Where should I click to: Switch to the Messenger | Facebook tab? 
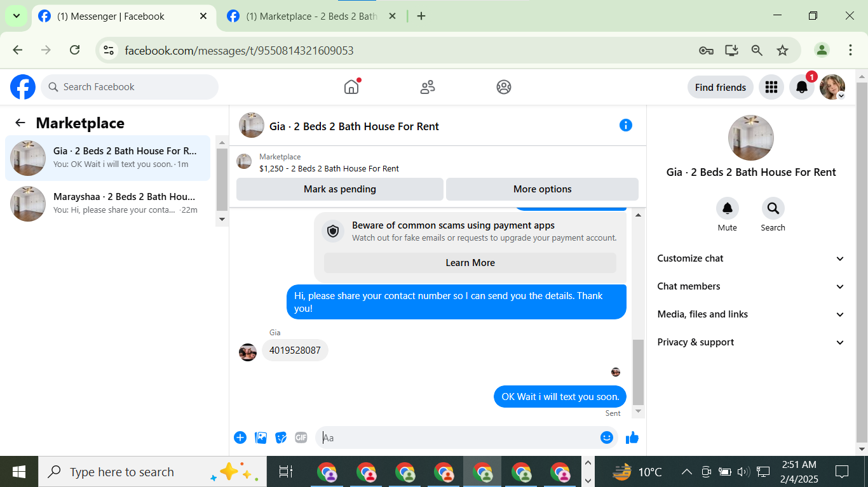123,17
